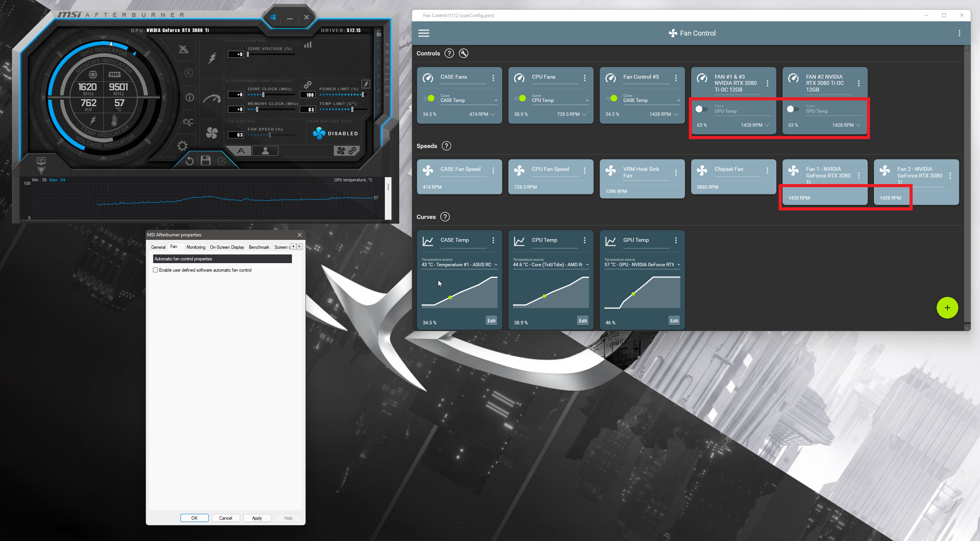Click the help icon next to Speeds
Screen dimensions: 980x541
coord(446,146)
